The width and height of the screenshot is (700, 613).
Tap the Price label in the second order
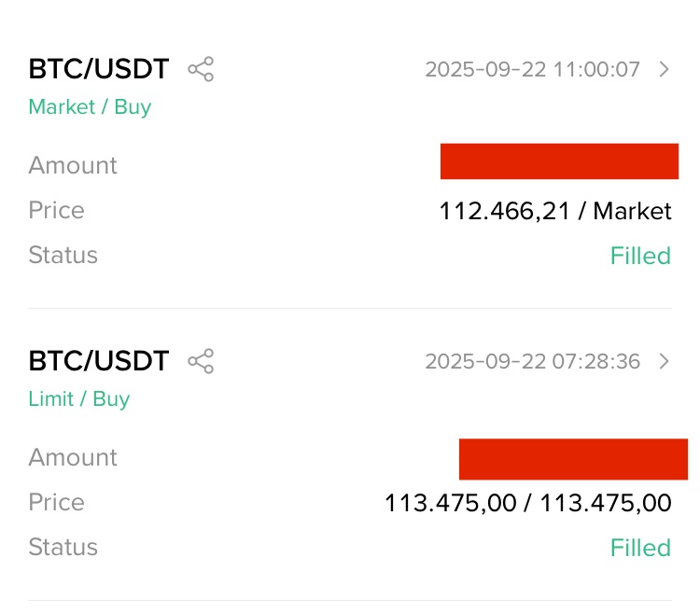click(x=56, y=502)
